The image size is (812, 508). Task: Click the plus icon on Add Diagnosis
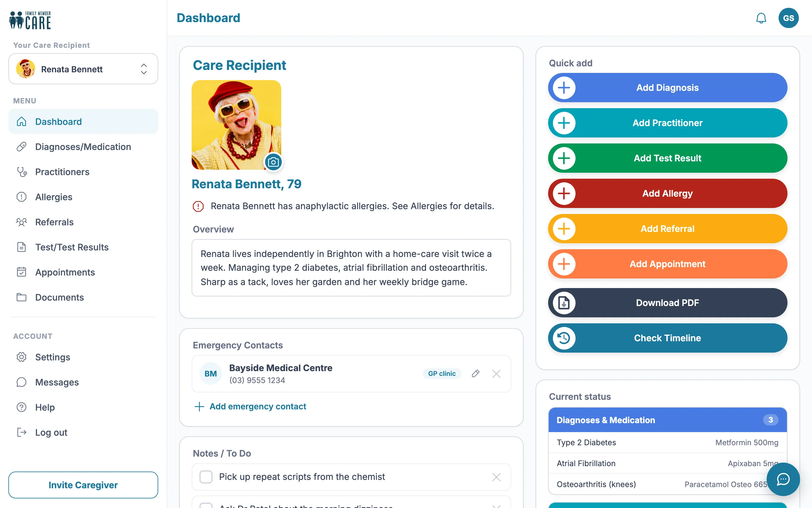pyautogui.click(x=564, y=88)
